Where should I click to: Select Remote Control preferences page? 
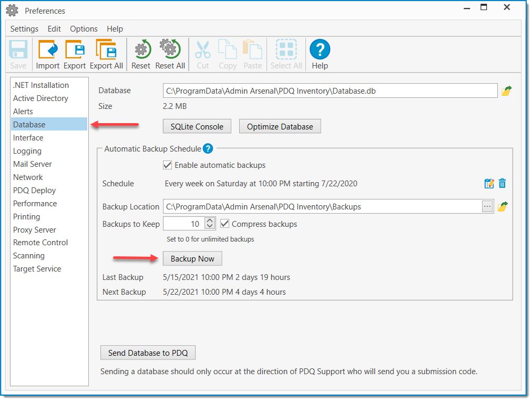coord(49,243)
